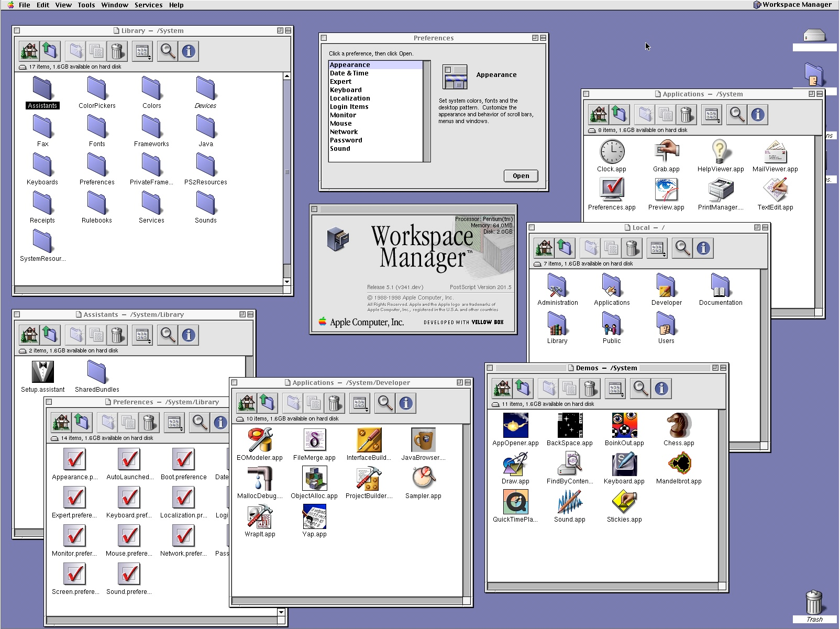Viewport: 840px width, 629px height.
Task: Click the info button in the Local window toolbar
Action: tap(703, 248)
